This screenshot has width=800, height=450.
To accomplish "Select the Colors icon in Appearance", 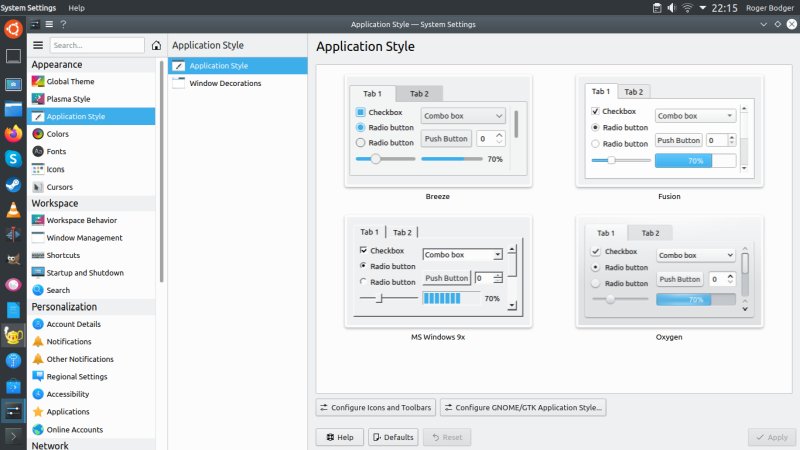I will coord(38,134).
